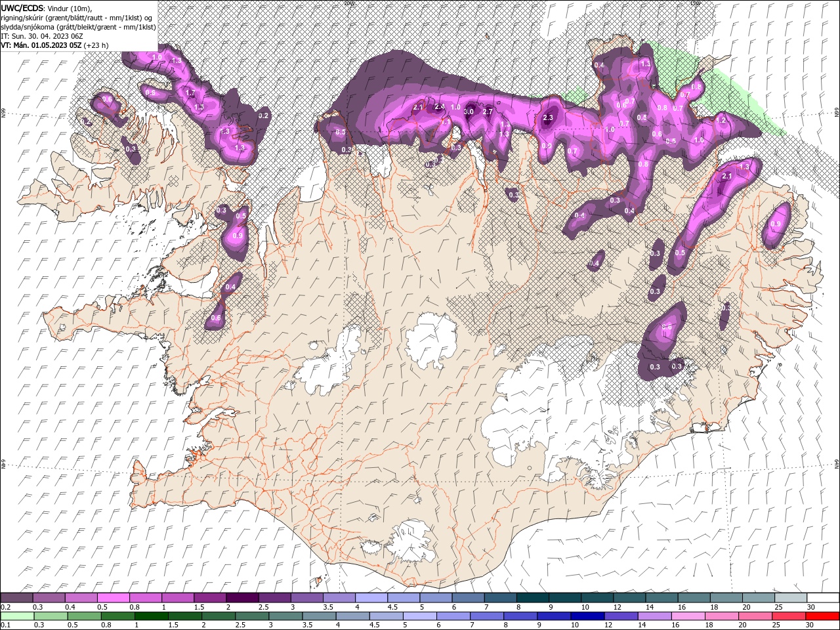Select the 'slydda/snjókoma' legend description line

(x=79, y=26)
